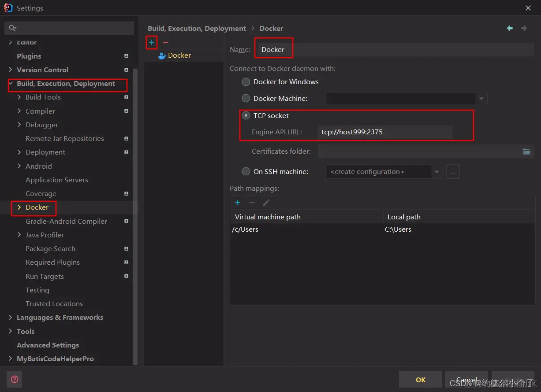This screenshot has width=541, height=392.
Task: Expand Debugger tree node
Action: pyautogui.click(x=19, y=125)
